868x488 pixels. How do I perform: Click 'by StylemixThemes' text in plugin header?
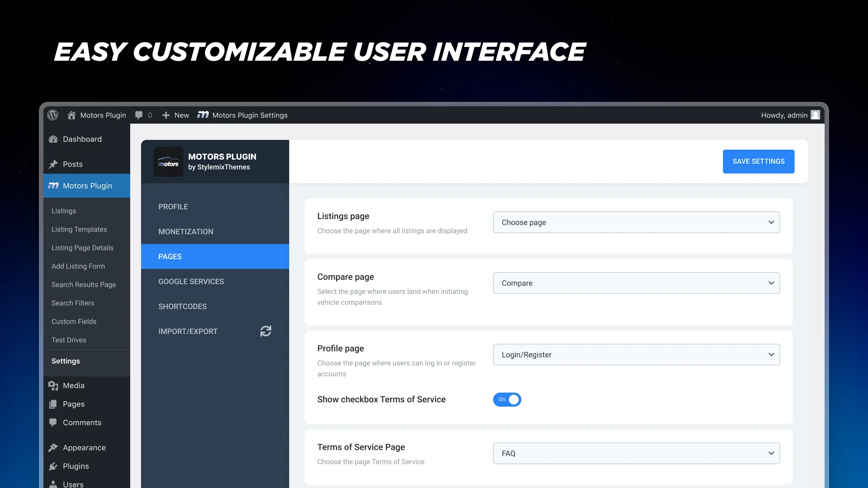click(x=219, y=167)
